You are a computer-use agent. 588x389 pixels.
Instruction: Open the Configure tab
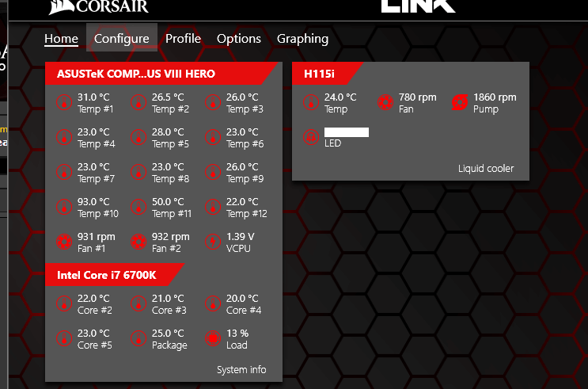(x=122, y=39)
